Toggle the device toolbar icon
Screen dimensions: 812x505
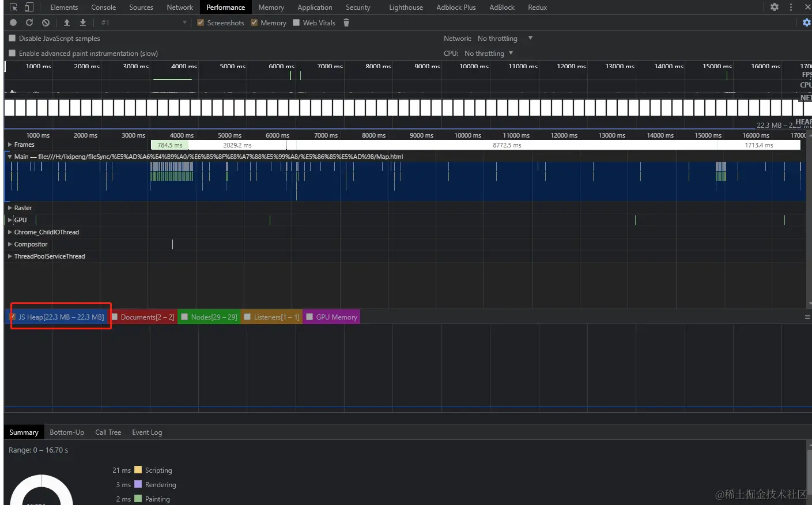[29, 7]
